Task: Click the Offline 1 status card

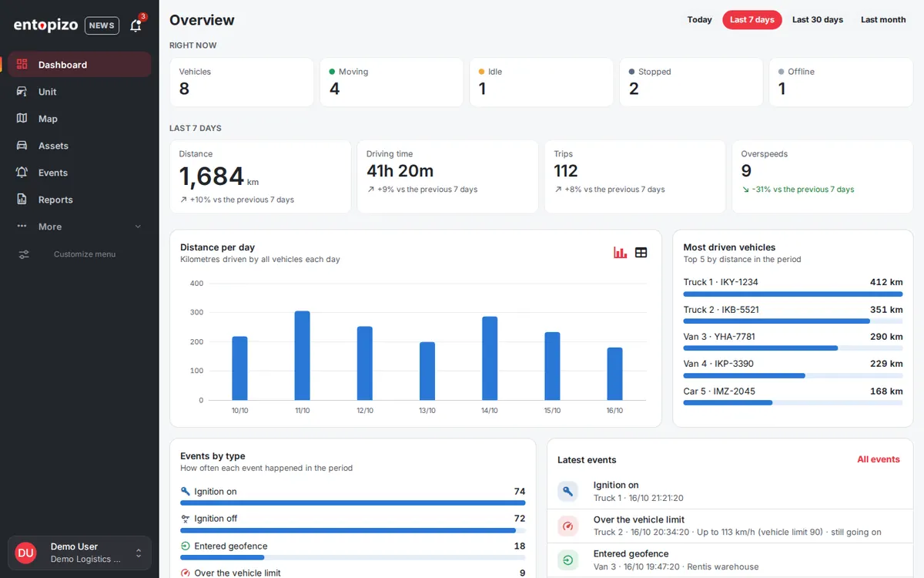Action: point(841,82)
